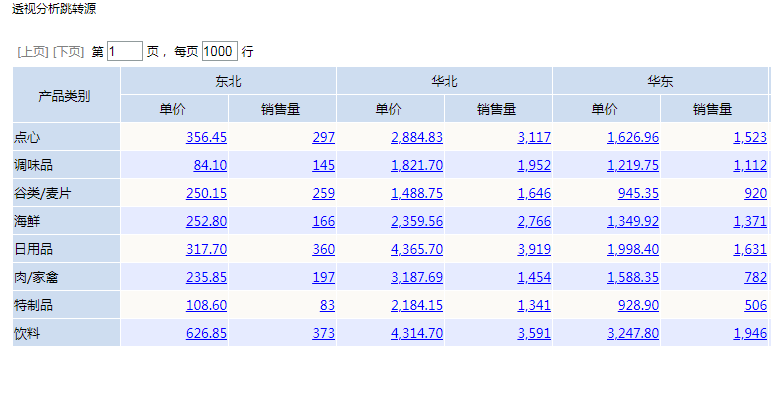Select the 调味品 row label
771x393 pixels.
pyautogui.click(x=66, y=165)
